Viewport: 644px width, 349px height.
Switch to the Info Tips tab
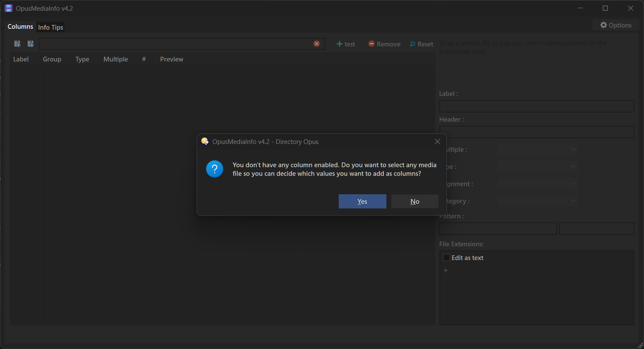pyautogui.click(x=51, y=28)
